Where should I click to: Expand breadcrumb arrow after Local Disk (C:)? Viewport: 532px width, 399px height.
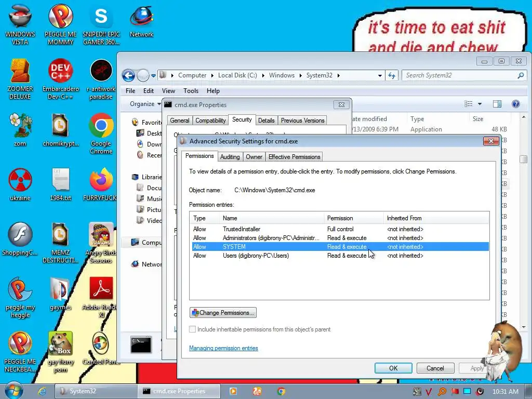tap(263, 75)
